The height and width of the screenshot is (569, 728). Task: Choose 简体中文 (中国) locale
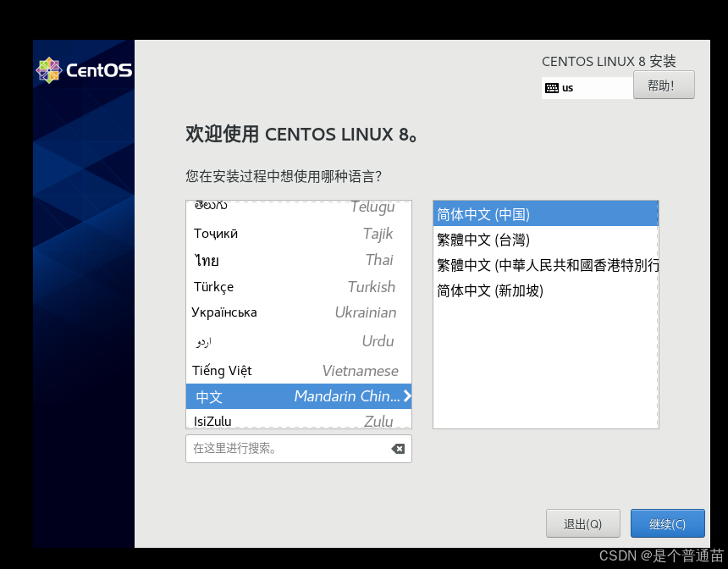tap(545, 214)
